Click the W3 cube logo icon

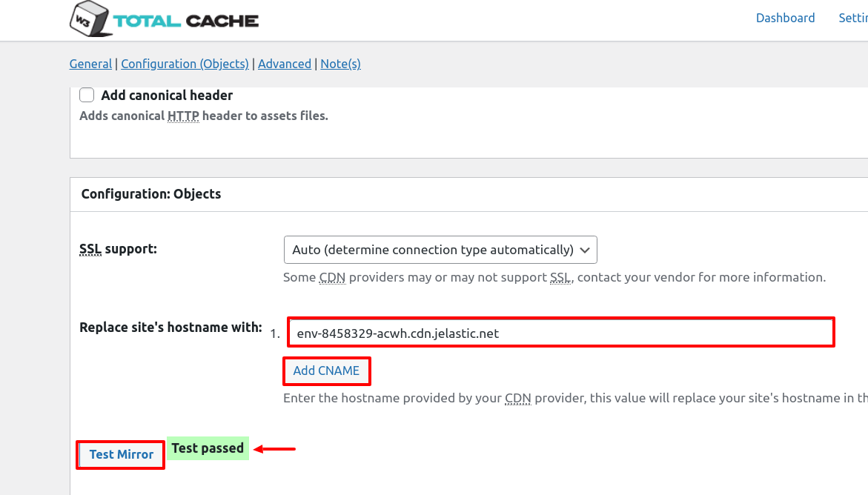click(x=89, y=19)
